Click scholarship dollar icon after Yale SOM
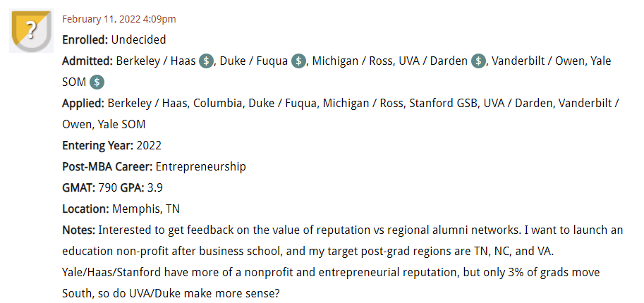 point(97,82)
